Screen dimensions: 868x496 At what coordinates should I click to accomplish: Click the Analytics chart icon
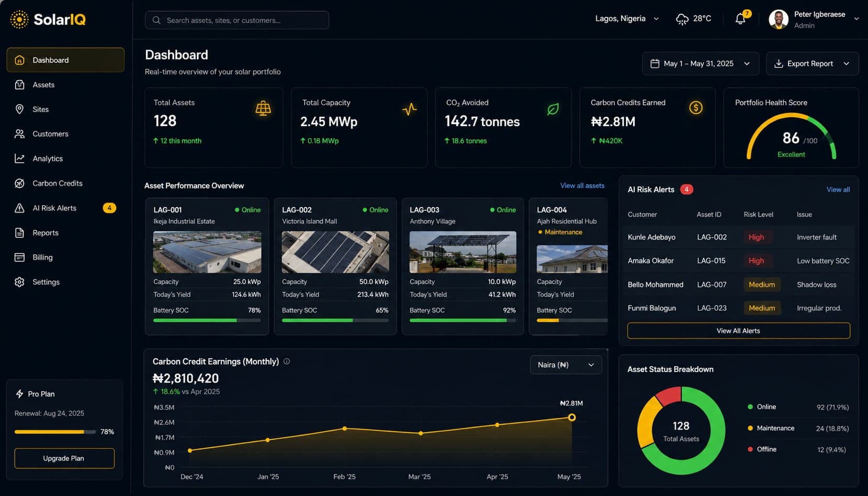pyautogui.click(x=19, y=159)
